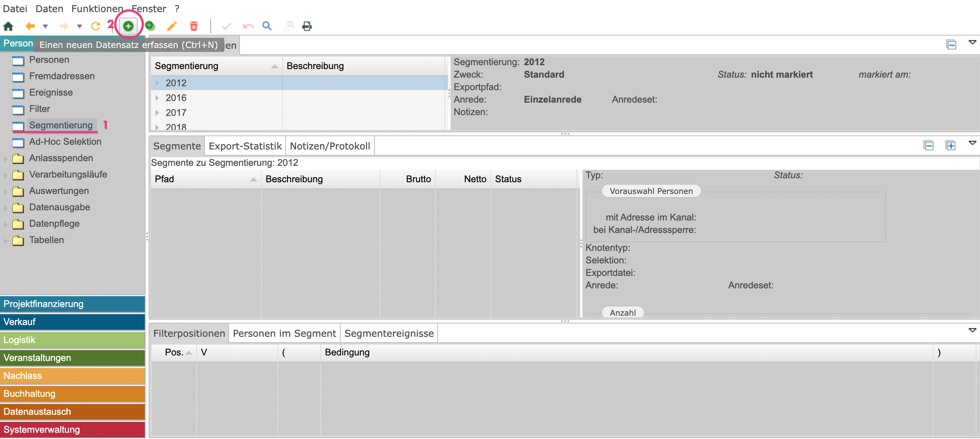Expand the Auswertungen folder
This screenshot has height=439, width=980.
[5, 191]
